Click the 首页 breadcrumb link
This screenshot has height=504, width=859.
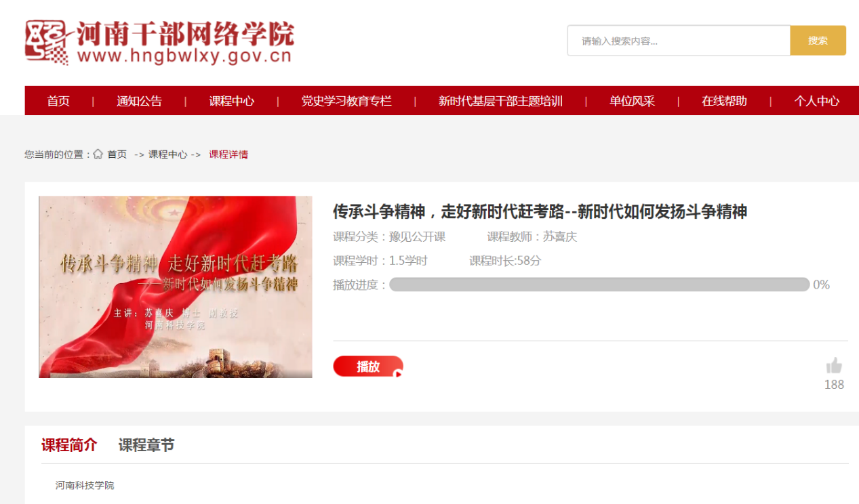click(117, 154)
